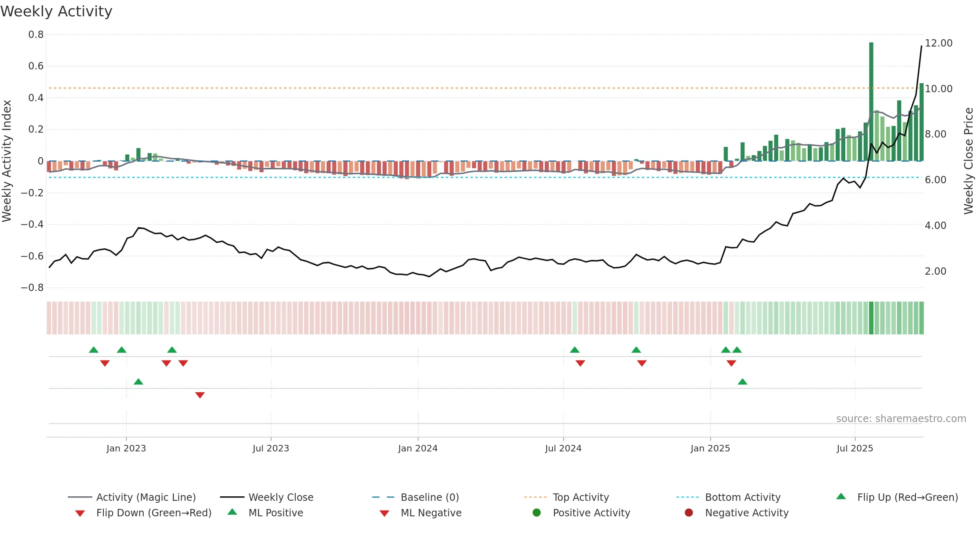
Task: Select the ML Positive marker just after Jan 2023
Action: (138, 382)
